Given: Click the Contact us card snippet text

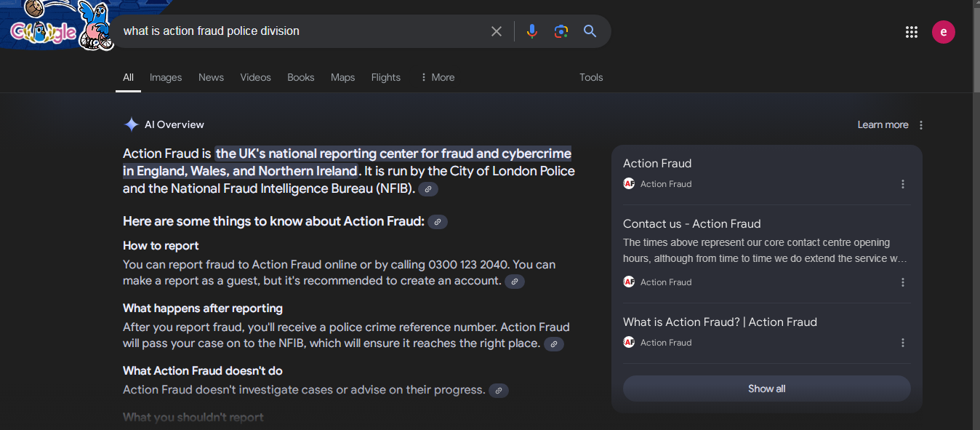Looking at the screenshot, I should tap(765, 250).
